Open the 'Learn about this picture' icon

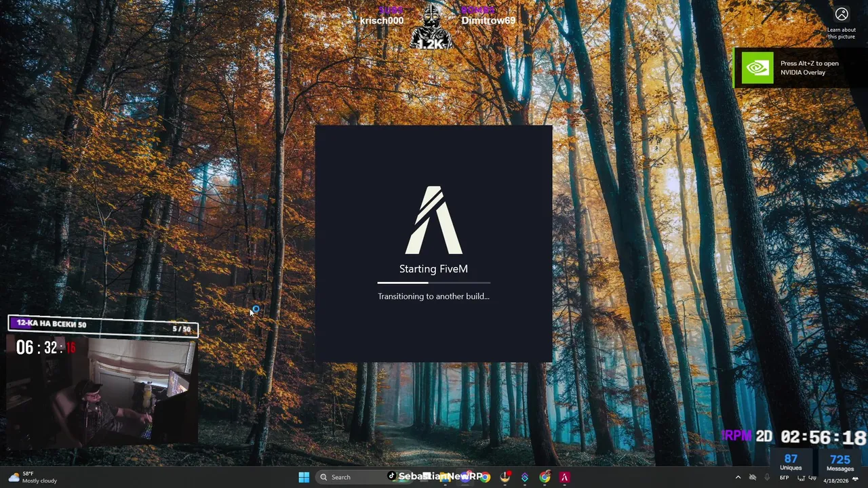pos(842,14)
